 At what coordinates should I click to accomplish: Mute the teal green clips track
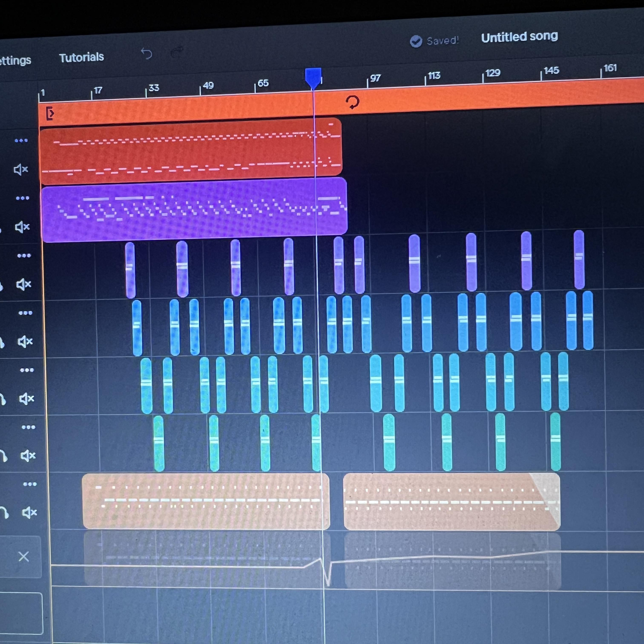[28, 455]
